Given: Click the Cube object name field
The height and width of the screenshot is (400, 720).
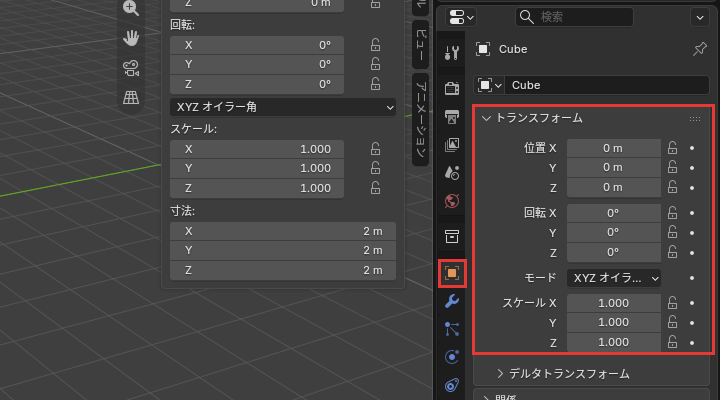Looking at the screenshot, I should [x=607, y=85].
